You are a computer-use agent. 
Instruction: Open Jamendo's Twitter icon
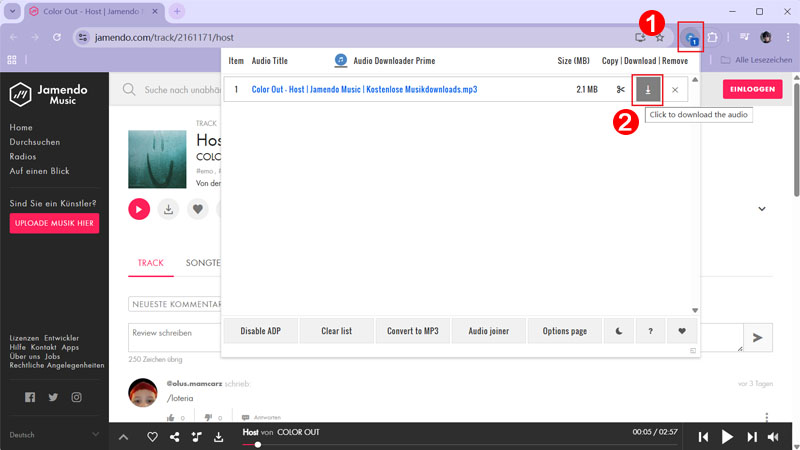pyautogui.click(x=53, y=397)
